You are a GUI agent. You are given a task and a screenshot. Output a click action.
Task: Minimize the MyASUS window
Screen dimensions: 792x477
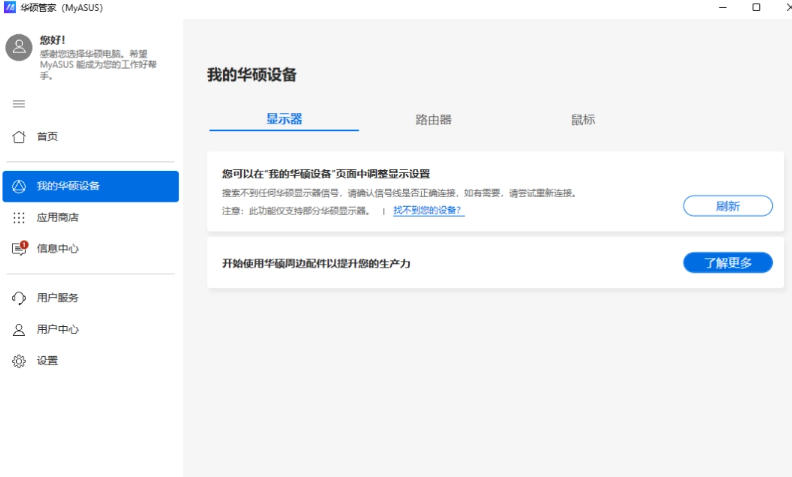[723, 7]
